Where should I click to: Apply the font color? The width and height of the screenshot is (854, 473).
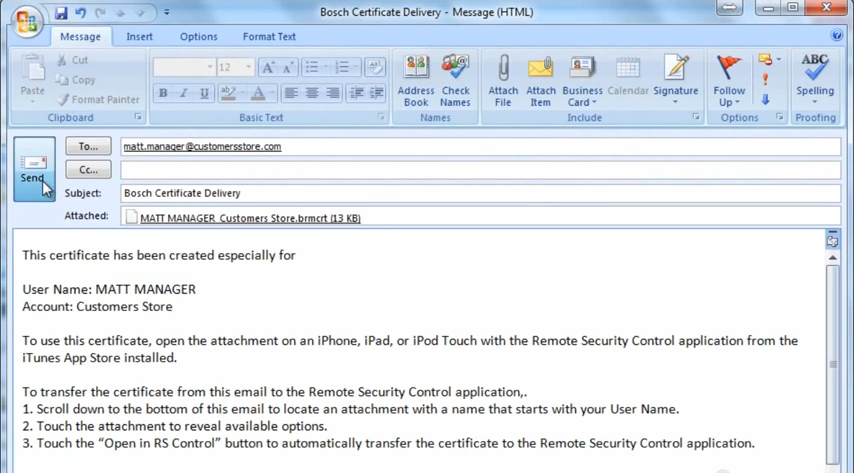coord(258,93)
